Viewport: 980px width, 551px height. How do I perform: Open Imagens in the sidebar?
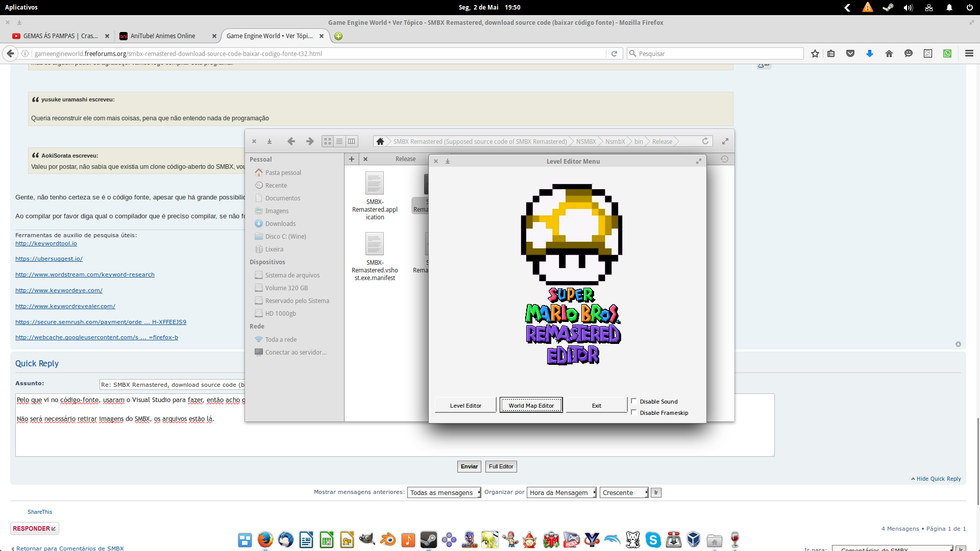point(276,211)
